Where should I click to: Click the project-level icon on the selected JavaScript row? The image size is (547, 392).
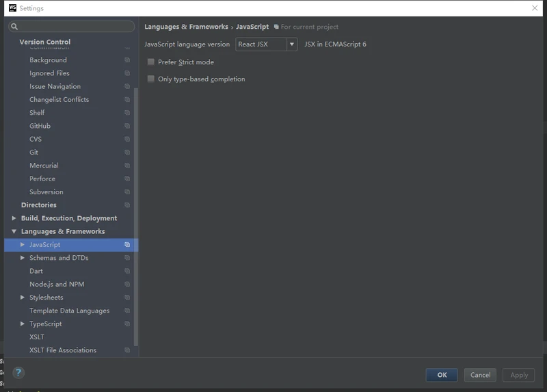(x=127, y=245)
